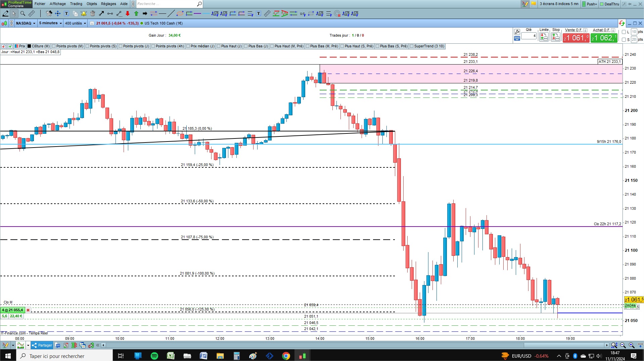Toggle the Points pivots (M) indicator checkbox

54,46
